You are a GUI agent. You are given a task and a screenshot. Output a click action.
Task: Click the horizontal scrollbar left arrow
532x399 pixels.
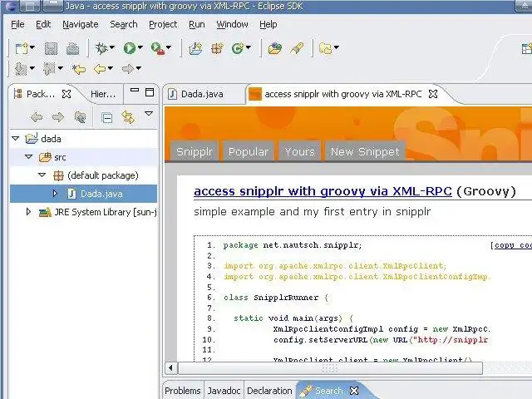170,367
